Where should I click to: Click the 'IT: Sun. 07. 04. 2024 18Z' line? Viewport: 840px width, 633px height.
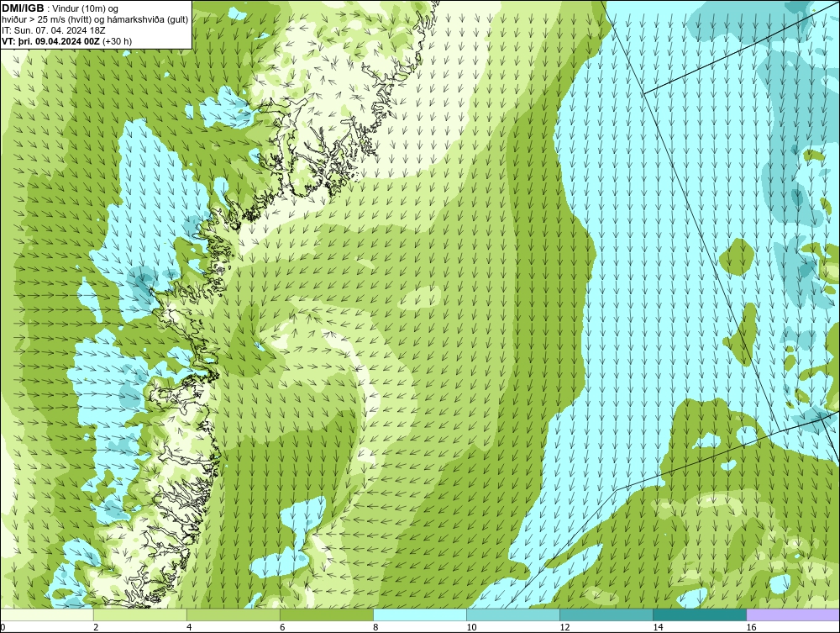[54, 30]
